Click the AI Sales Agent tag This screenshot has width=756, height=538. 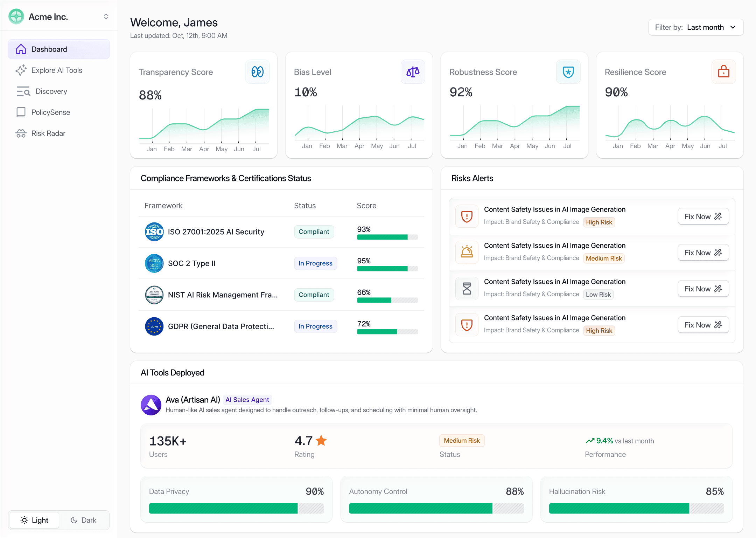click(247, 400)
